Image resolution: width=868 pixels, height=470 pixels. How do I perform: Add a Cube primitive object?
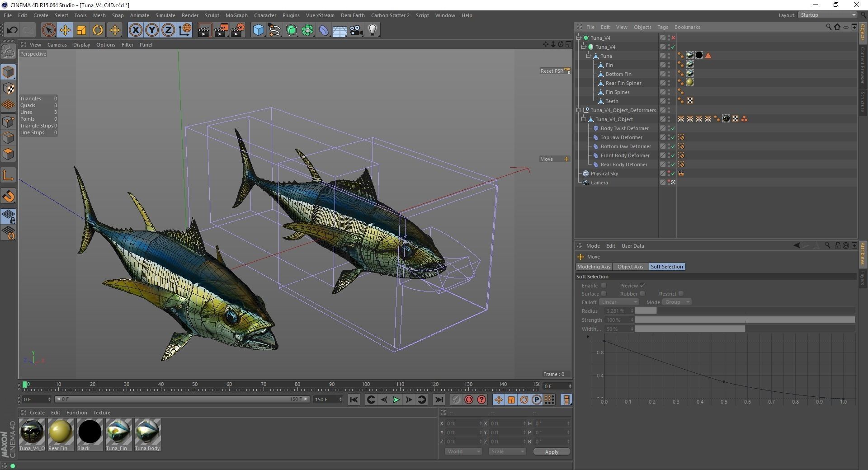coord(258,30)
